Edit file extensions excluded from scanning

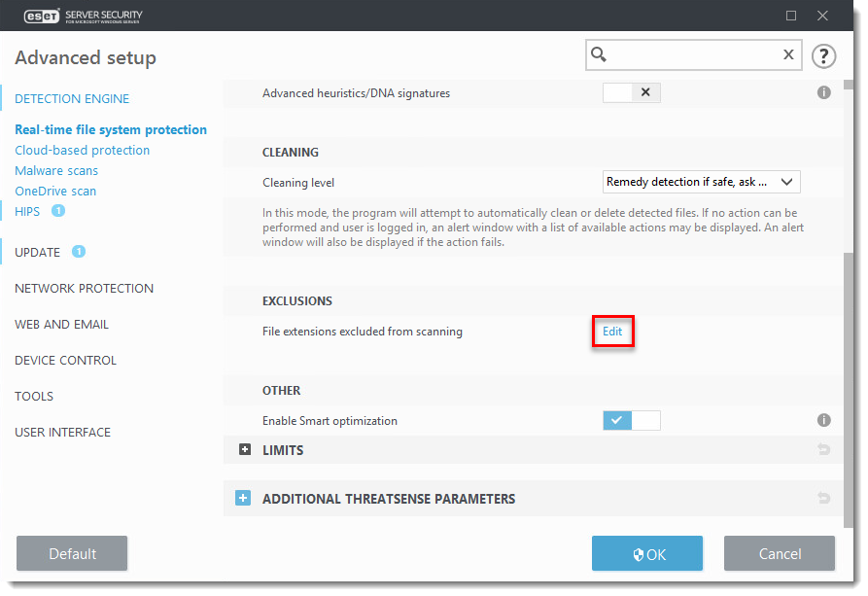(x=612, y=332)
